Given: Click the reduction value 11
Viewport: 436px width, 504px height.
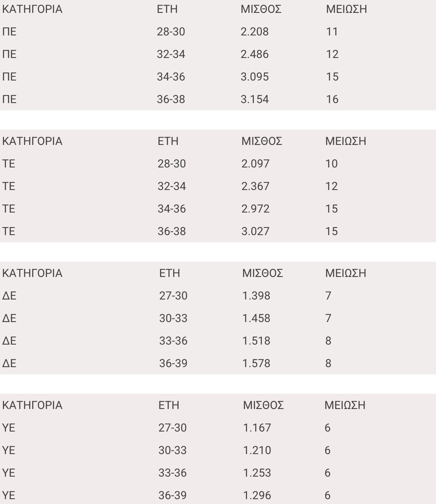Looking at the screenshot, I should click(x=332, y=32).
